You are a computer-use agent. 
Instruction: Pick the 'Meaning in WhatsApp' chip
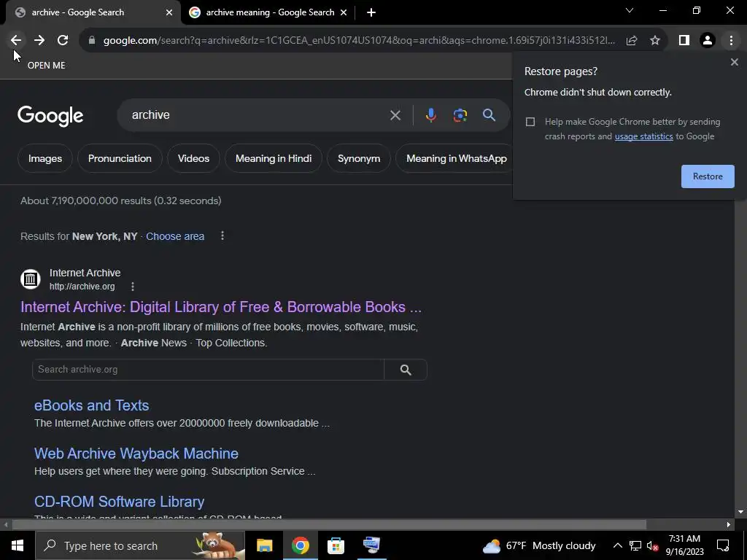455,158
